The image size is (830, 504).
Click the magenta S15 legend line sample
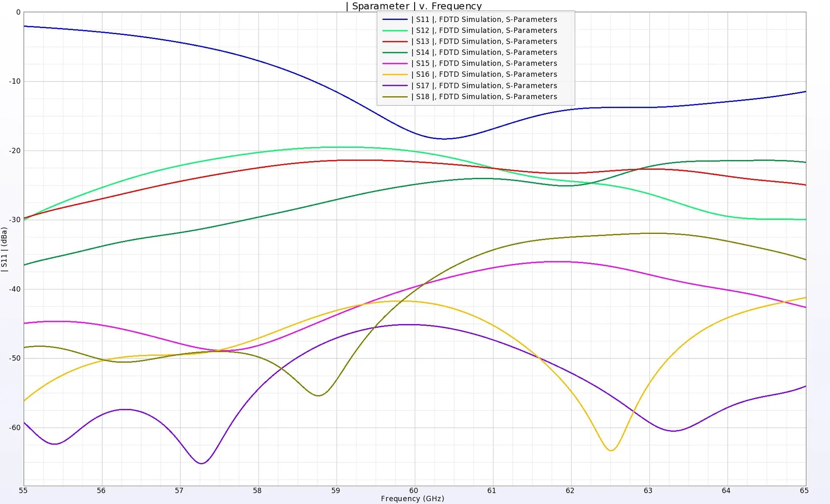click(394, 63)
